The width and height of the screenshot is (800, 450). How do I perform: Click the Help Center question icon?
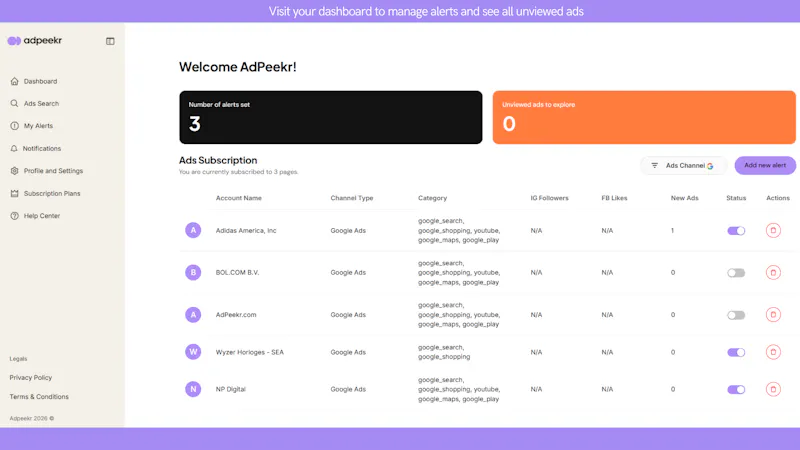[x=14, y=216]
